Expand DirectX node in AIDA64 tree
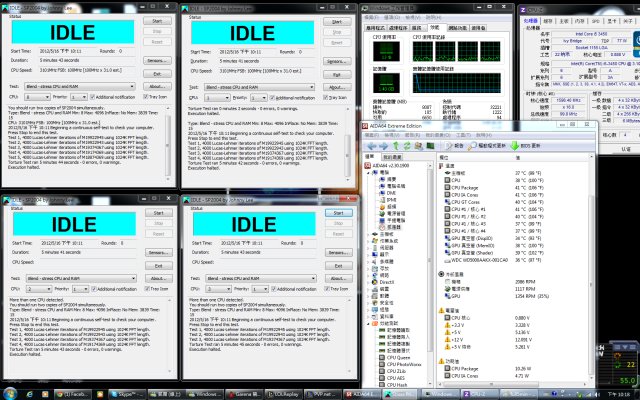Image resolution: width=640 pixels, height=400 pixels. tap(368, 282)
